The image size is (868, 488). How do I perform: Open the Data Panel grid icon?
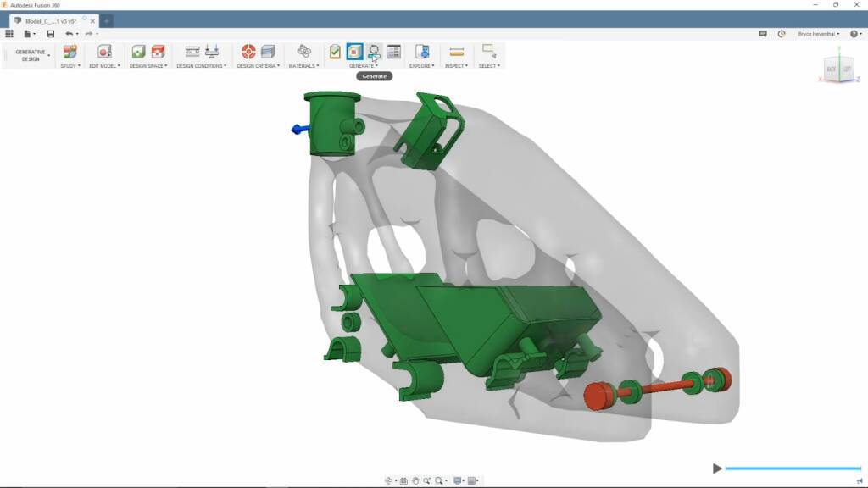pyautogui.click(x=9, y=34)
